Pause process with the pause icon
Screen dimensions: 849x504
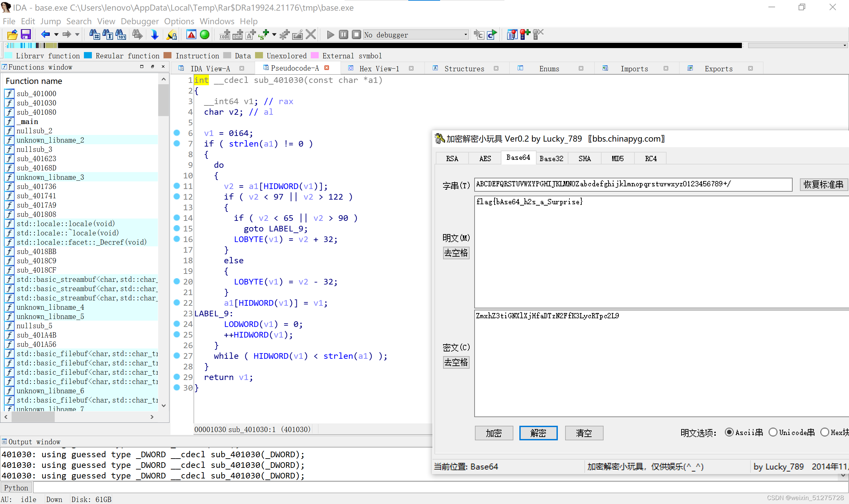tap(343, 34)
